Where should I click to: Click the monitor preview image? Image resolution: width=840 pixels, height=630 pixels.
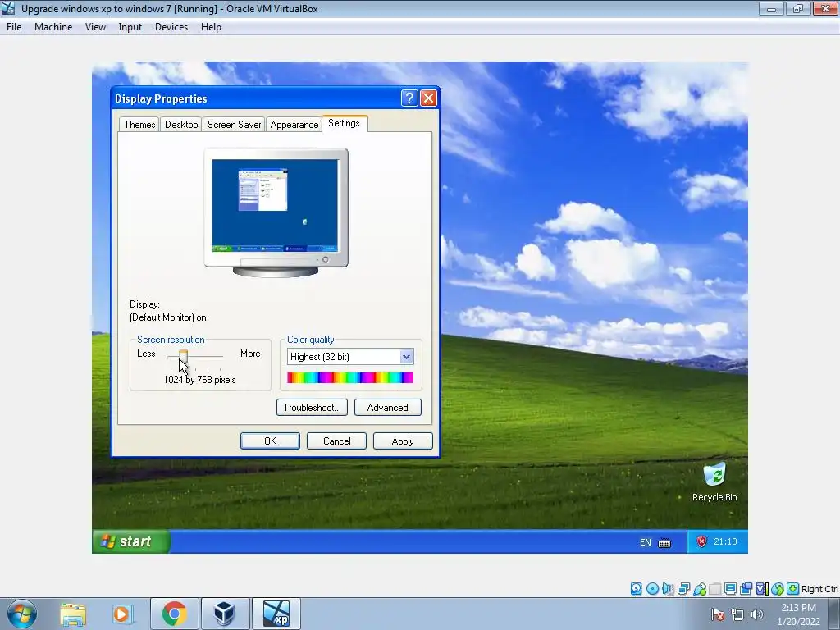tap(276, 212)
